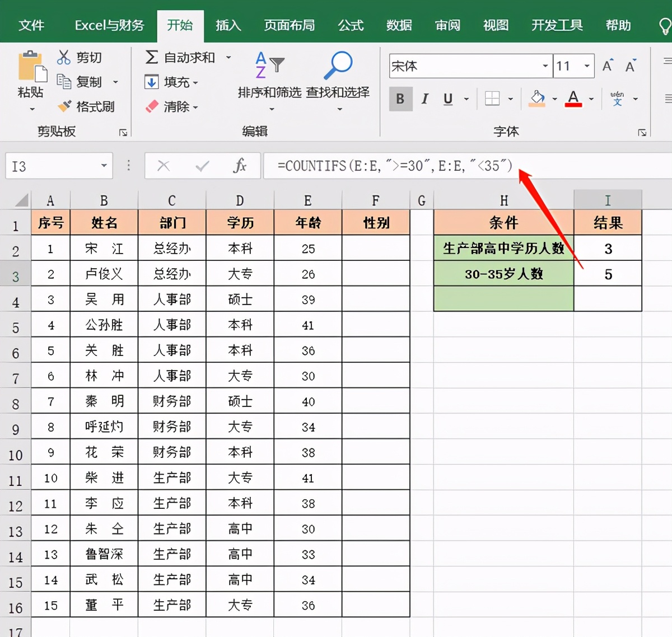Confirm formula entry with checkmark icon
Viewport: 672px width, 637px height.
coord(202,166)
